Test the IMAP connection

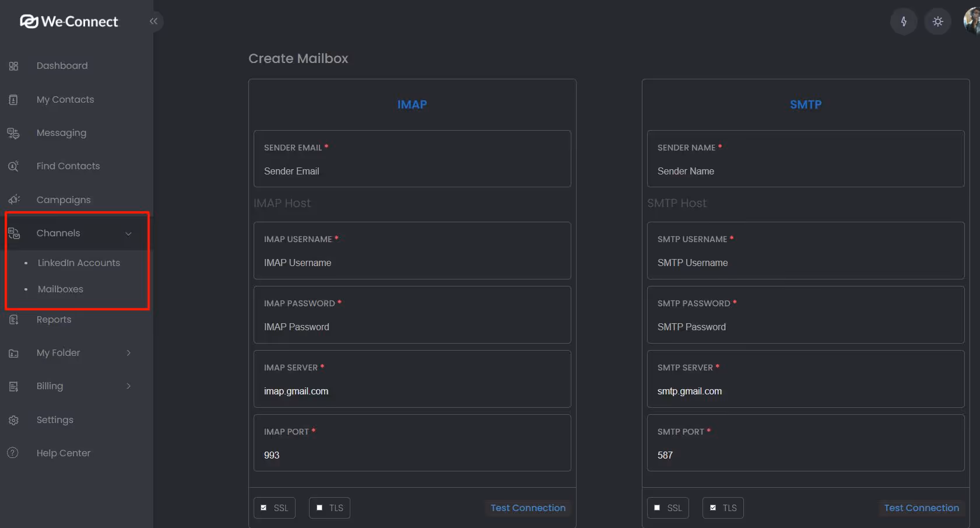pyautogui.click(x=527, y=508)
